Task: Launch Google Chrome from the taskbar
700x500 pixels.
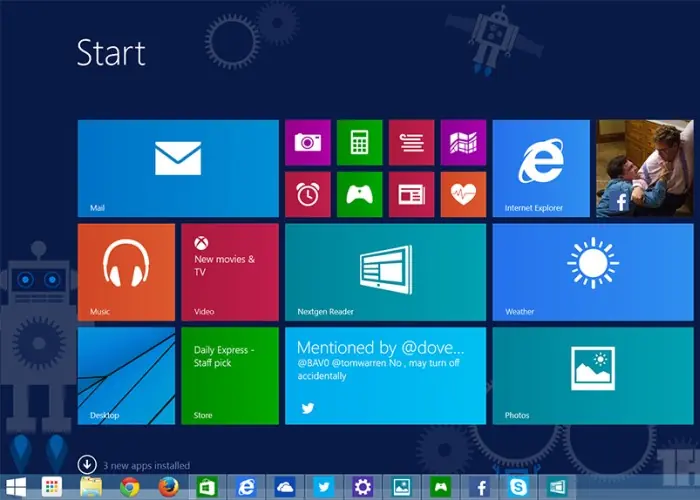Action: click(x=129, y=487)
